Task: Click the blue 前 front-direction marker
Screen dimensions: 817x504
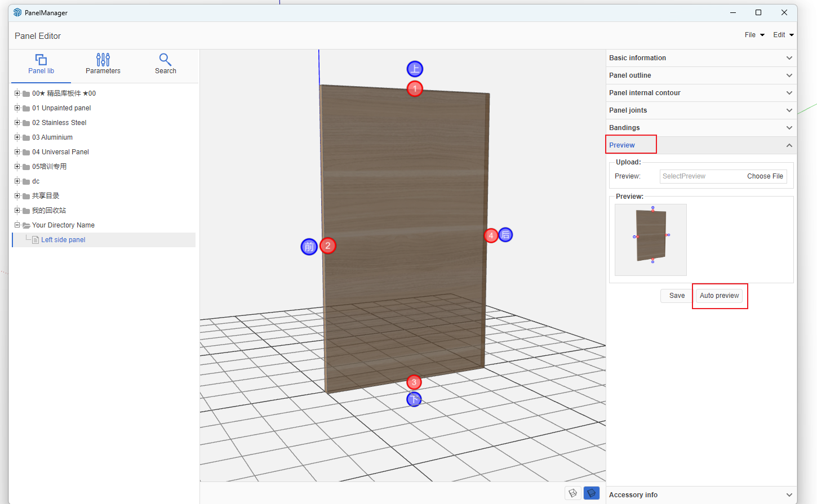Action: 309,247
